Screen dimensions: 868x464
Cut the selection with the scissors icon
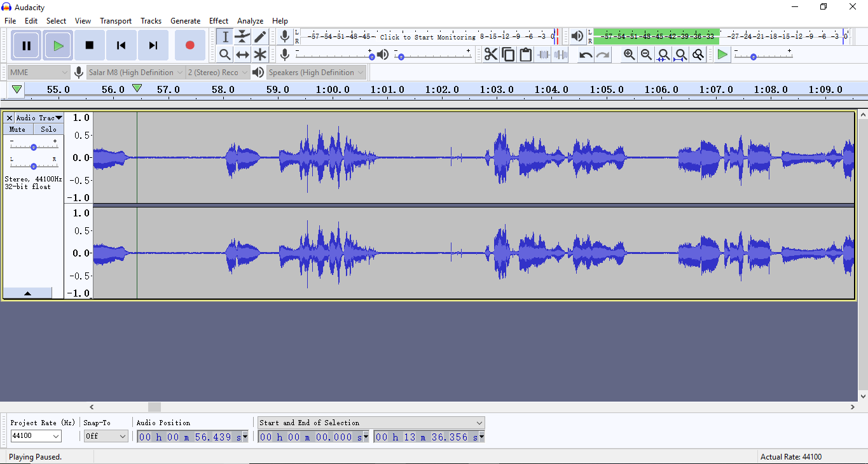pyautogui.click(x=490, y=54)
